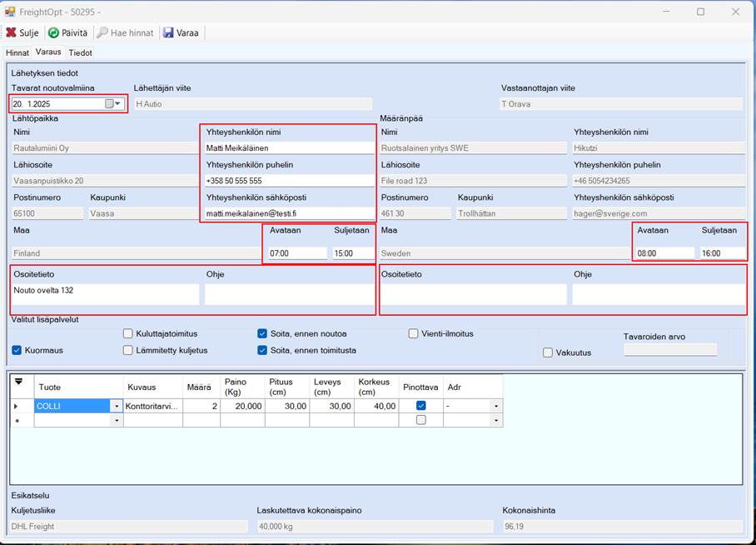Uncheck the Kuormaus checkbox

coord(17,350)
